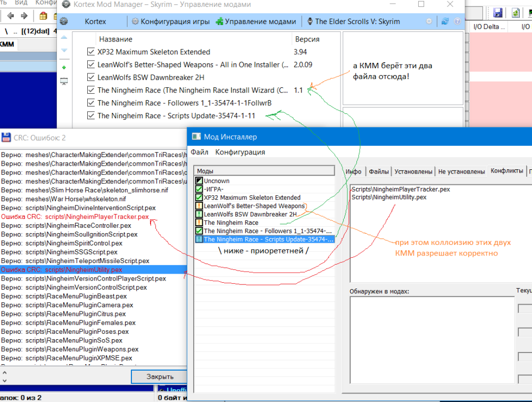Click the green add mod icon
Image resolution: width=532 pixels, height=402 pixels.
tap(64, 67)
